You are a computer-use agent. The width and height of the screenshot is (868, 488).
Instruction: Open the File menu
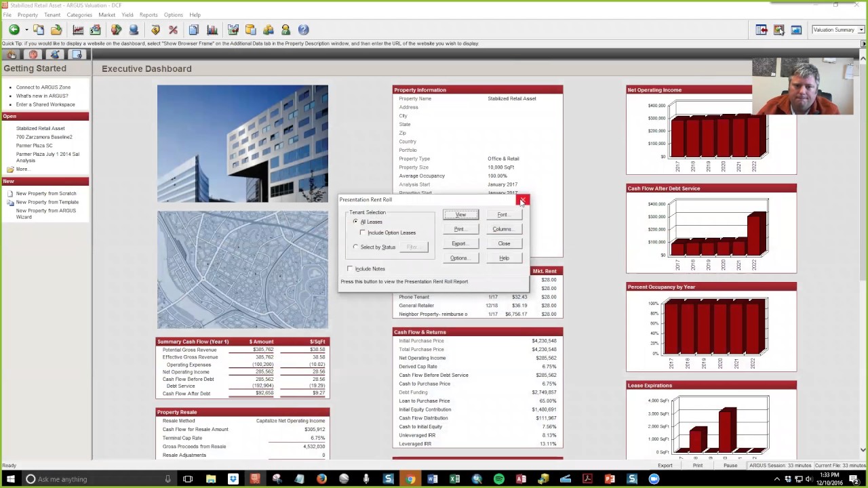(x=7, y=15)
